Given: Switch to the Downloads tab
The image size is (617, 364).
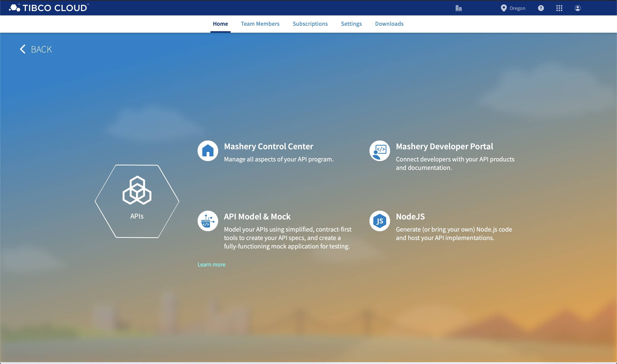Looking at the screenshot, I should (x=389, y=24).
